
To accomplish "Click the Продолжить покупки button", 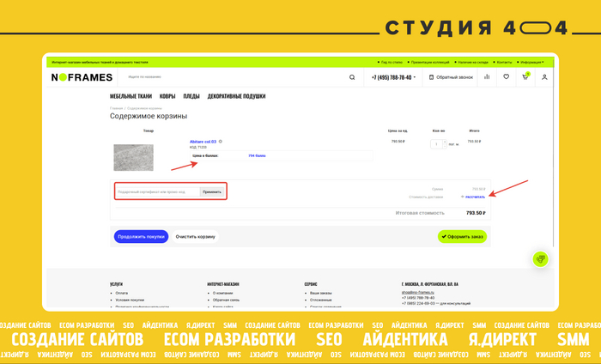I will [141, 236].
